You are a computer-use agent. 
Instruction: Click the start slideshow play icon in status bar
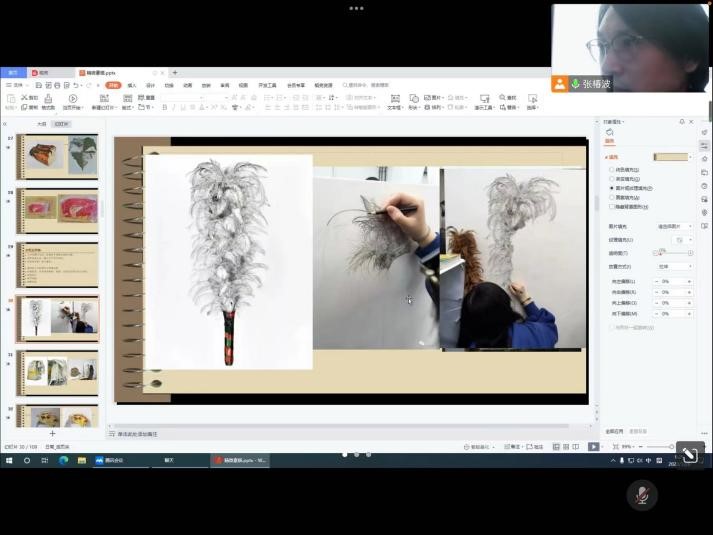click(x=593, y=447)
